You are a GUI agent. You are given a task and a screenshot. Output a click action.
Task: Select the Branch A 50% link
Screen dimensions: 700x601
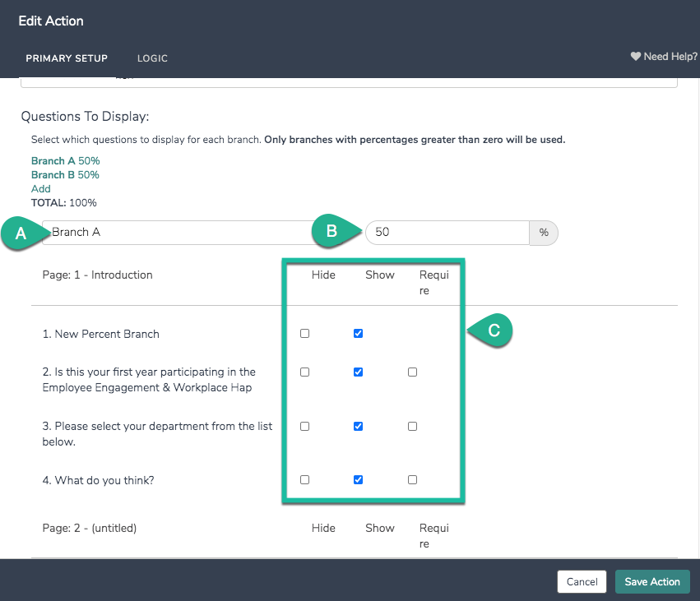tap(66, 160)
